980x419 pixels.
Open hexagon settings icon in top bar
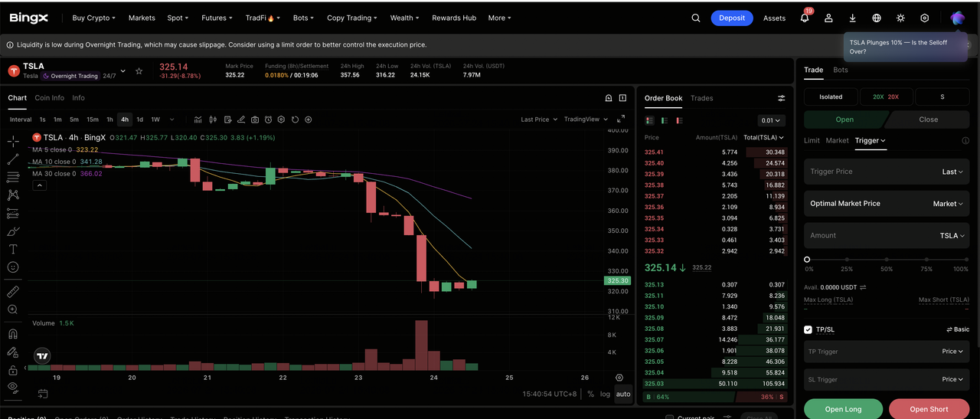click(925, 18)
